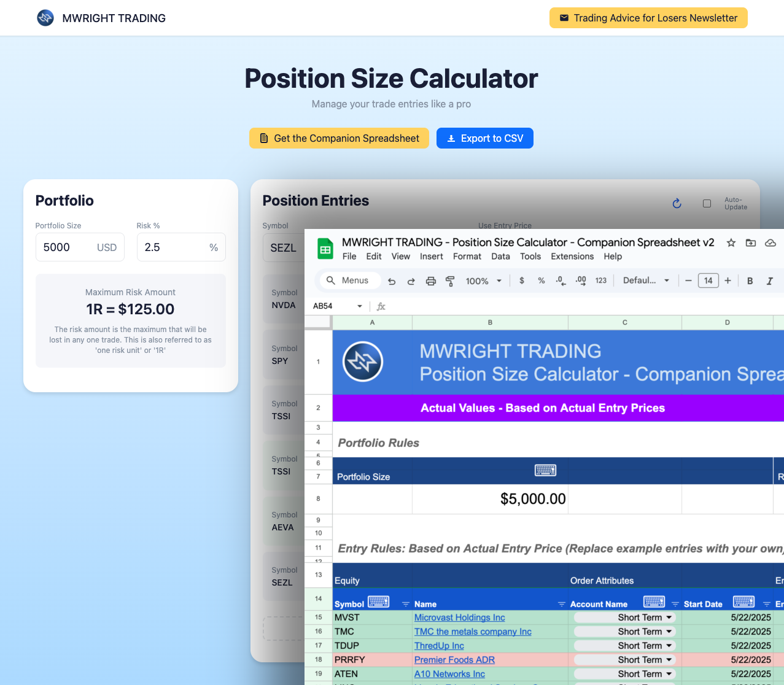Click the Portfolio Size input field
Screen dimensions: 784x685
(66, 247)
